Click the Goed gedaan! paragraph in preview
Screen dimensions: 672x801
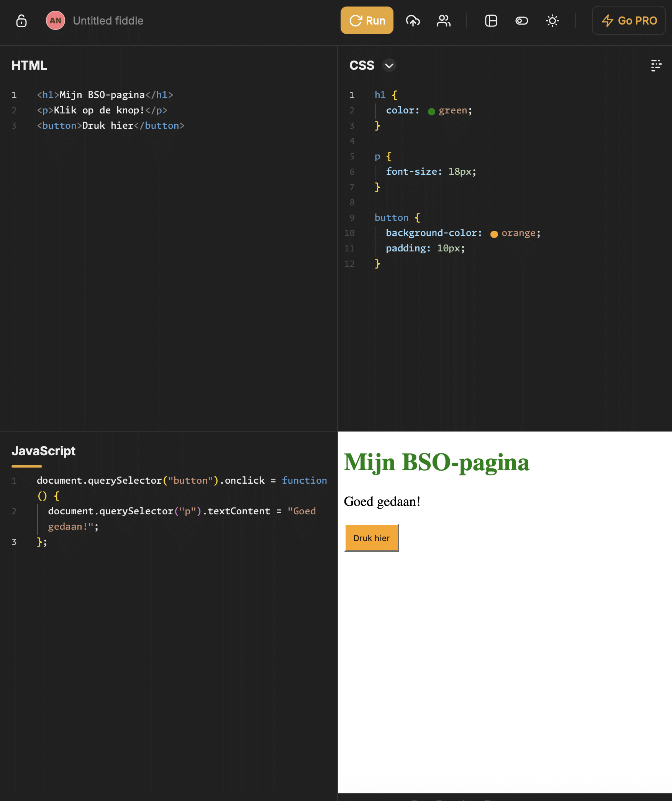(382, 501)
